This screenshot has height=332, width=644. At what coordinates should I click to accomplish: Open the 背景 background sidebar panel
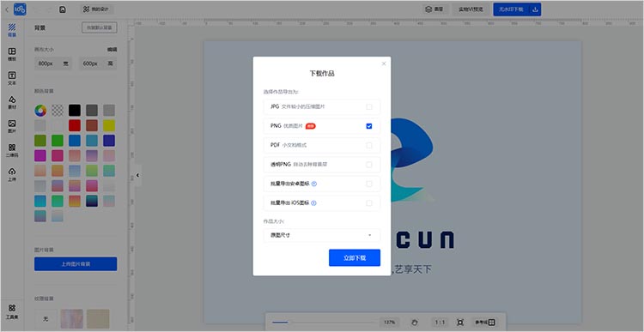[12, 30]
